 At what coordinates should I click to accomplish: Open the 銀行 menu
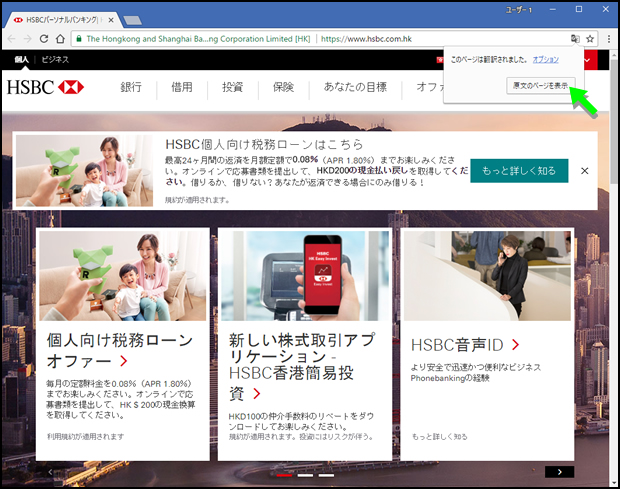point(131,87)
